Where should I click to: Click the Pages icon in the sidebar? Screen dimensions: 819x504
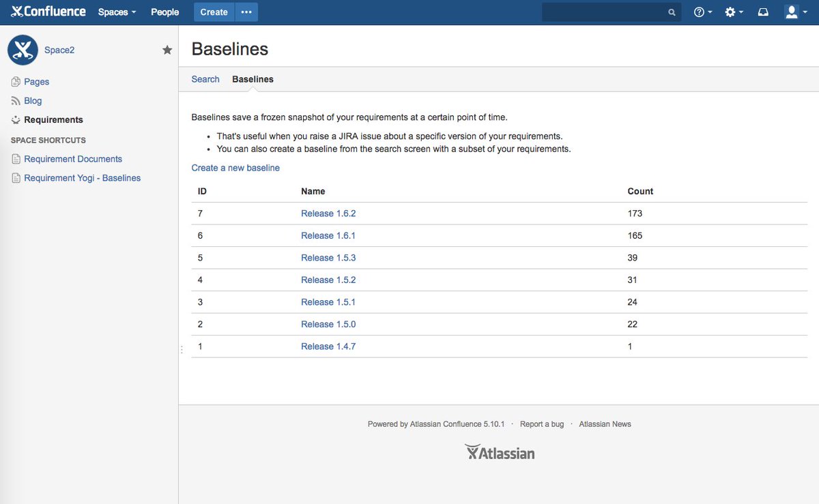coord(15,81)
